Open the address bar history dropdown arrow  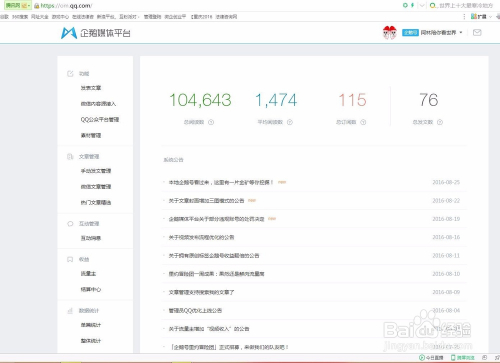(422, 6)
